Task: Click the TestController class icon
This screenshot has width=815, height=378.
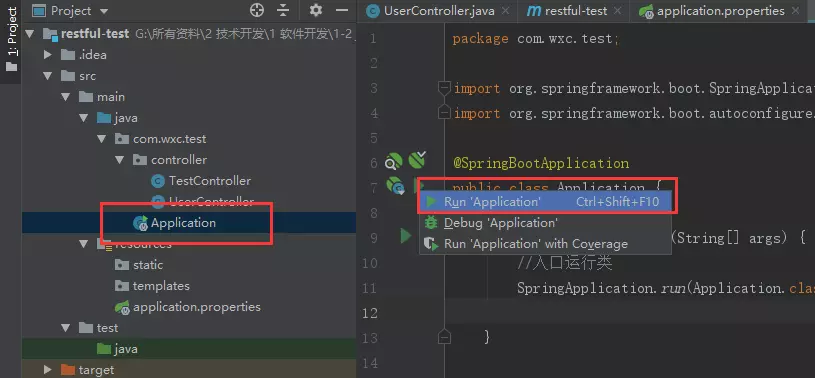Action: tap(157, 181)
